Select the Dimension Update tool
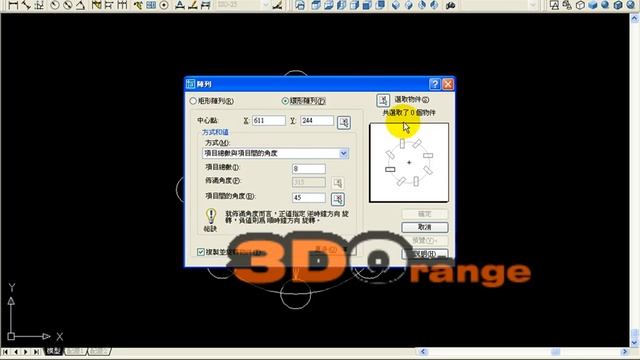The image size is (640, 360). click(x=206, y=5)
